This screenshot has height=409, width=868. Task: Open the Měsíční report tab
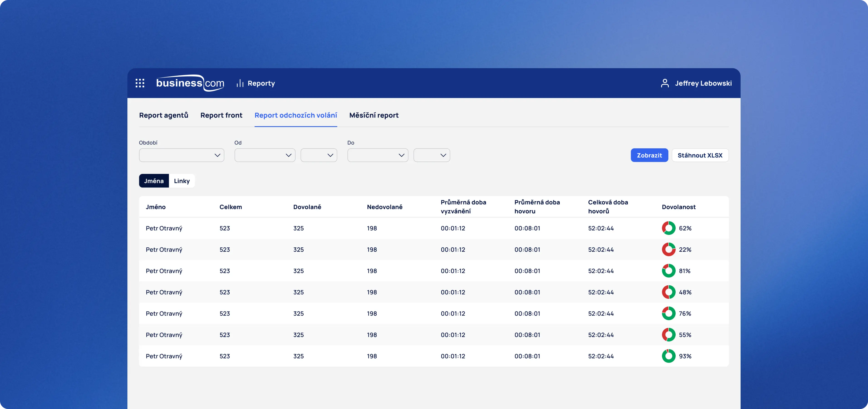(x=374, y=115)
